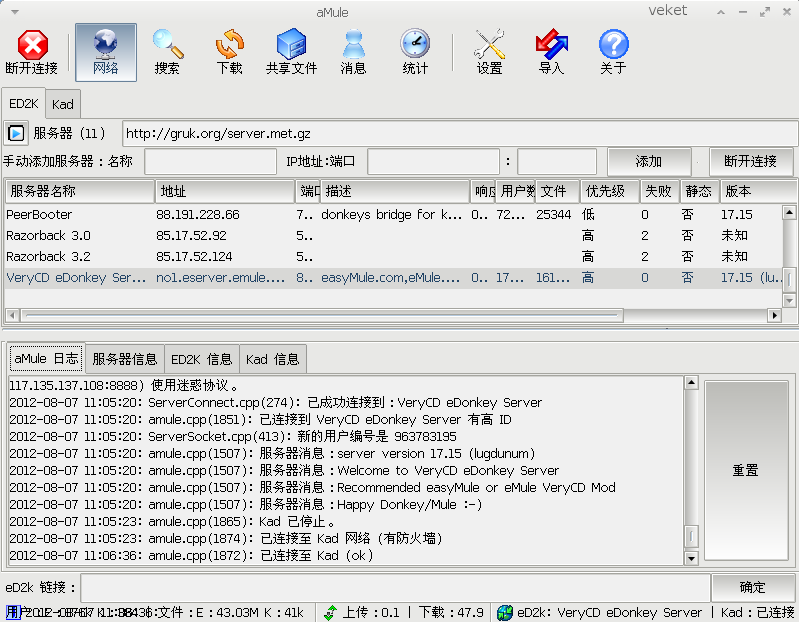Select the Razorback 3.0 server row
Screen dimensions: 799x622
pyautogui.click(x=393, y=235)
